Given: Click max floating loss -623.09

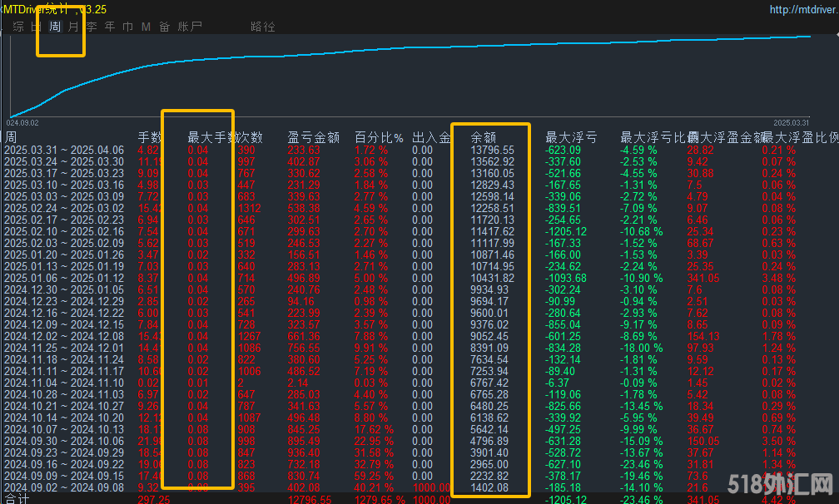Looking at the screenshot, I should 563,151.
